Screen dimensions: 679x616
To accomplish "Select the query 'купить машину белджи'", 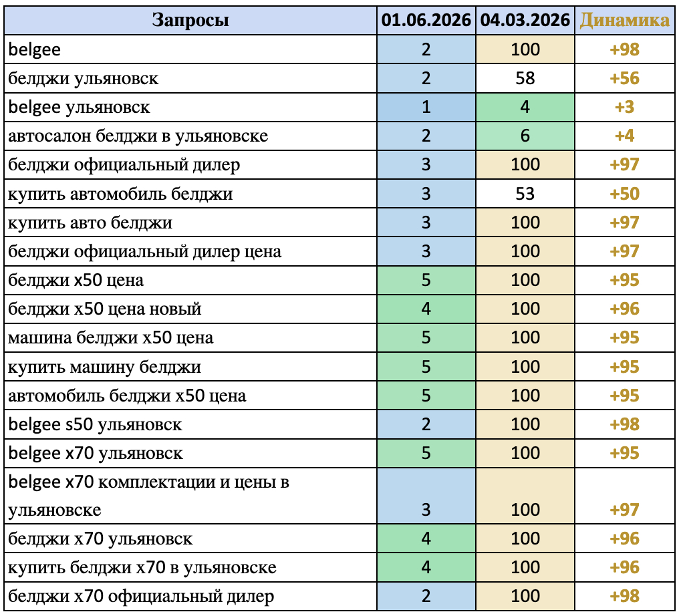I will click(190, 367).
